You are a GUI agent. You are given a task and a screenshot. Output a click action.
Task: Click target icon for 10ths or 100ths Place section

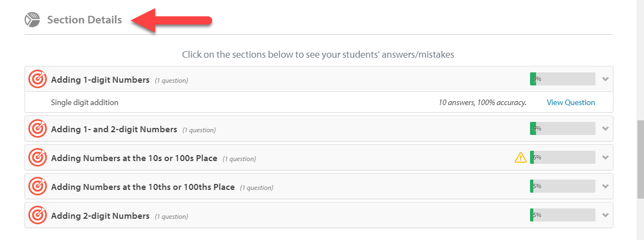pyautogui.click(x=38, y=187)
